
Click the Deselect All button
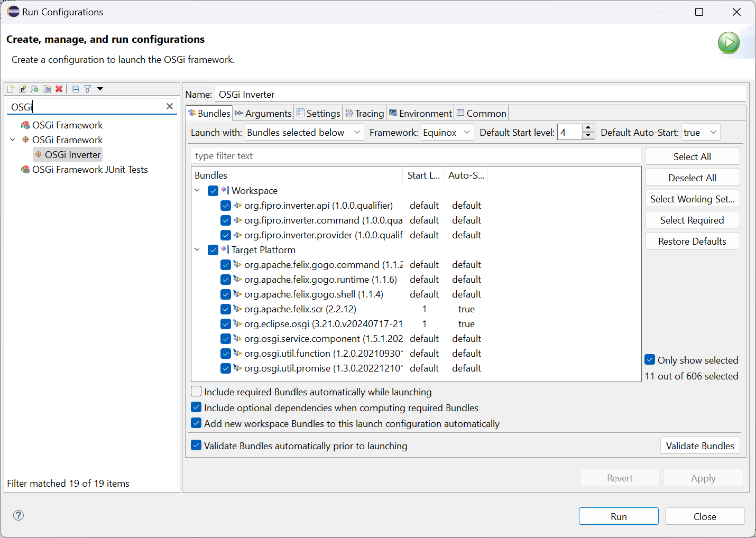[692, 178]
